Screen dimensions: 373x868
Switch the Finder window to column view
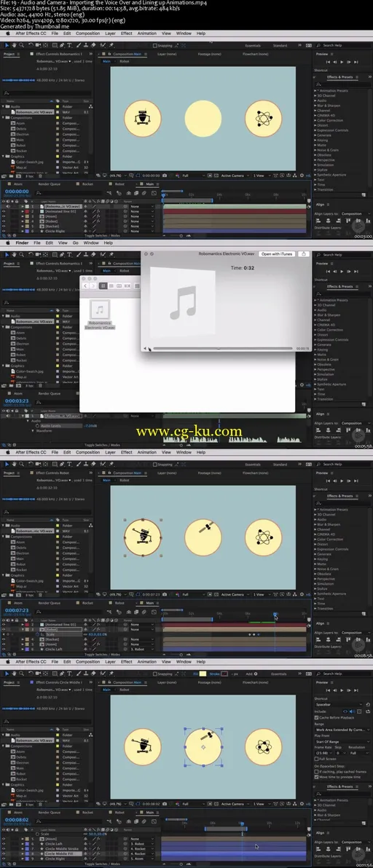coord(119,285)
